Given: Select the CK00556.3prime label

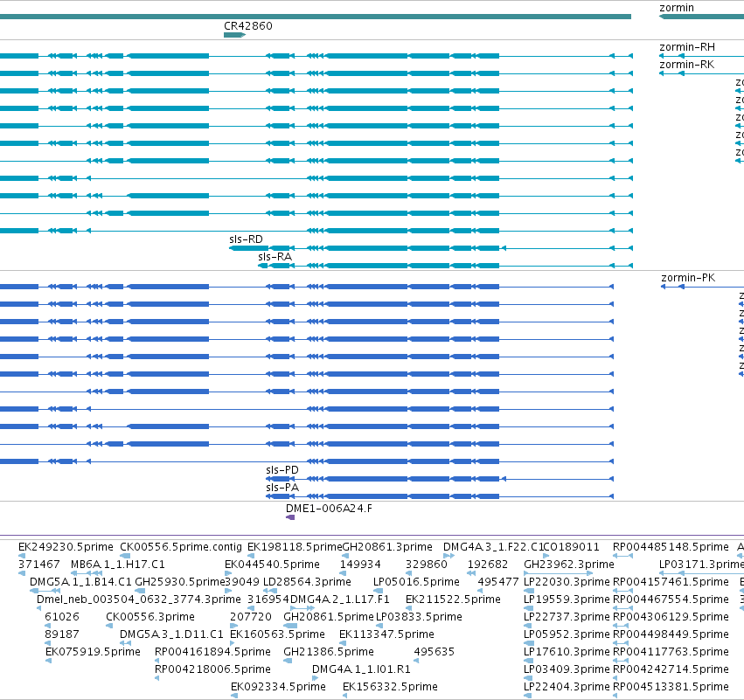Looking at the screenshot, I should click(150, 616).
